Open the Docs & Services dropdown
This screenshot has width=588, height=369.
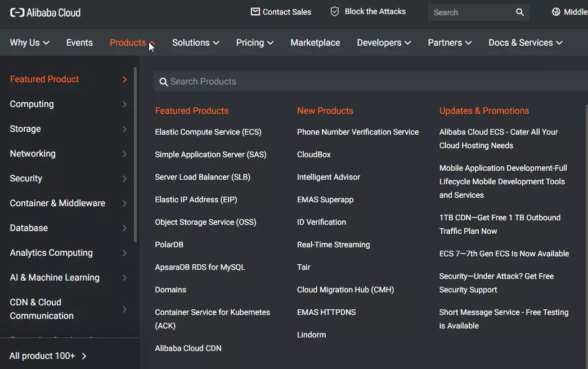point(524,42)
